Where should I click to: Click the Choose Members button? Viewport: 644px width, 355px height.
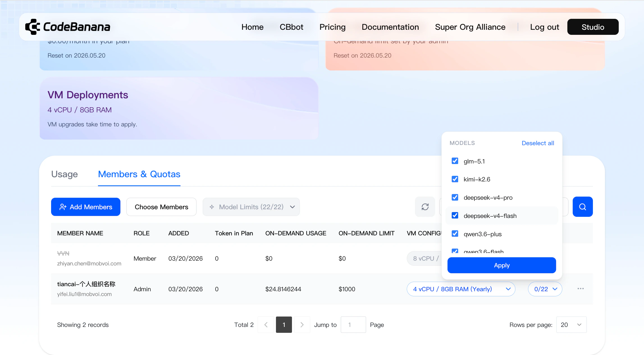click(x=161, y=207)
